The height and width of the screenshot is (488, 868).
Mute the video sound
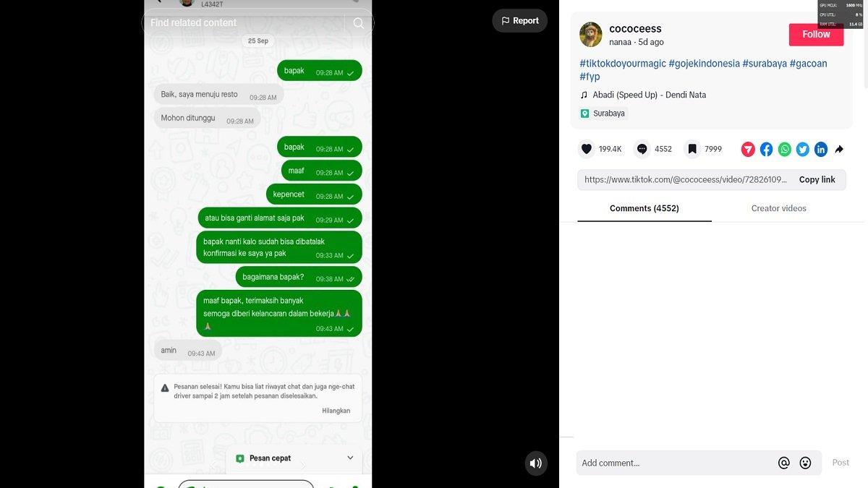536,463
